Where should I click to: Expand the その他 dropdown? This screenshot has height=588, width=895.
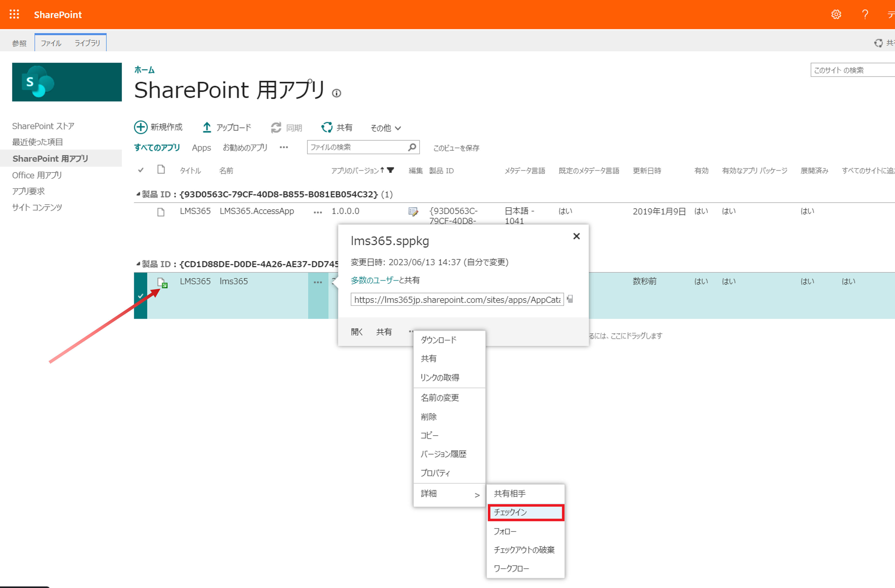386,128
